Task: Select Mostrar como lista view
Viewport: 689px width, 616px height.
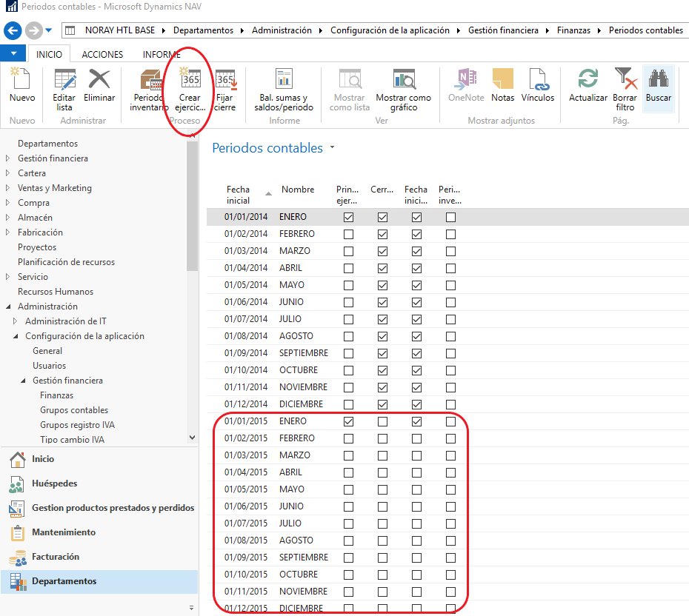Action: pyautogui.click(x=350, y=90)
